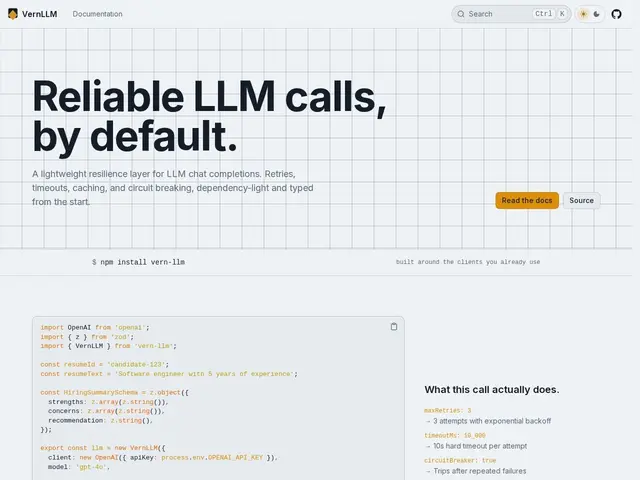
Task: Open the VernLLM home link text
Action: coord(40,14)
